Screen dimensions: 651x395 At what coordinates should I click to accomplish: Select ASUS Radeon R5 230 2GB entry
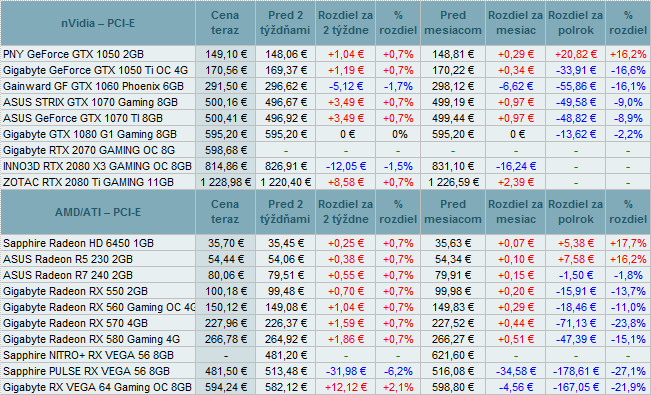68,259
